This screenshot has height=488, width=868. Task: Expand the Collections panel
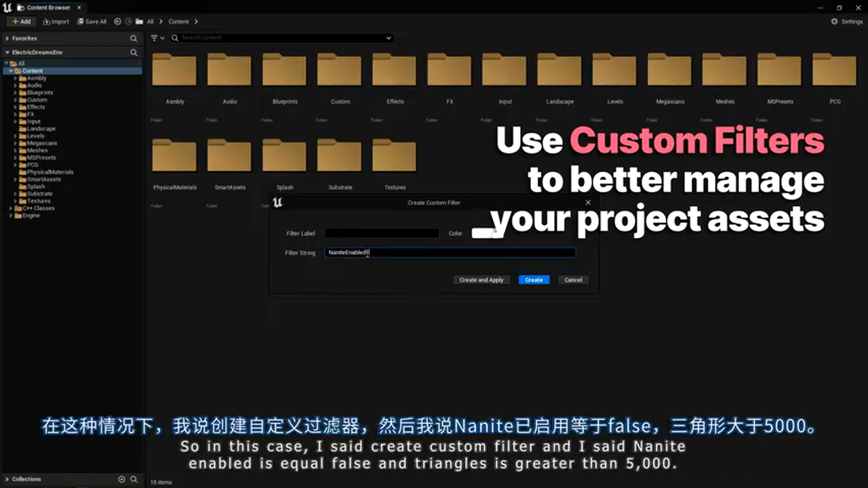click(7, 479)
